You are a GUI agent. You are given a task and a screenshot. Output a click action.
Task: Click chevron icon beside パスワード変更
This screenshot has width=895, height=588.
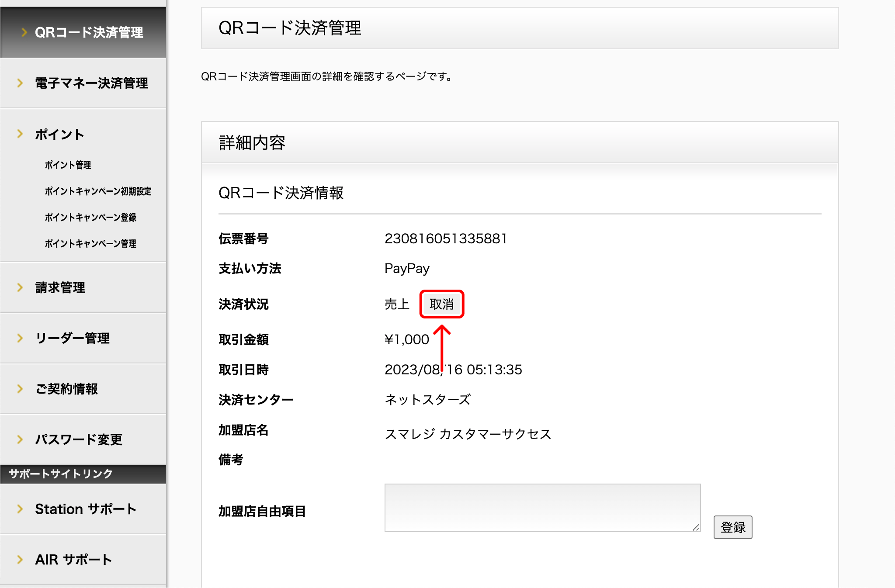coord(20,439)
